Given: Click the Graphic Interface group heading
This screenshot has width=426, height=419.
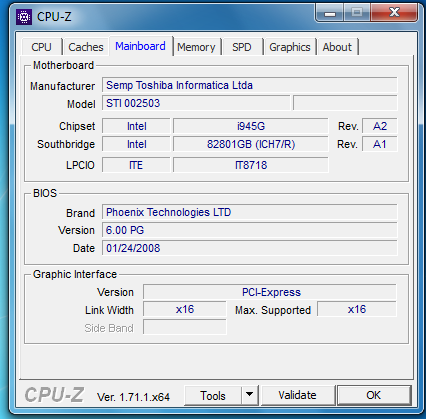Looking at the screenshot, I should coord(75,274).
